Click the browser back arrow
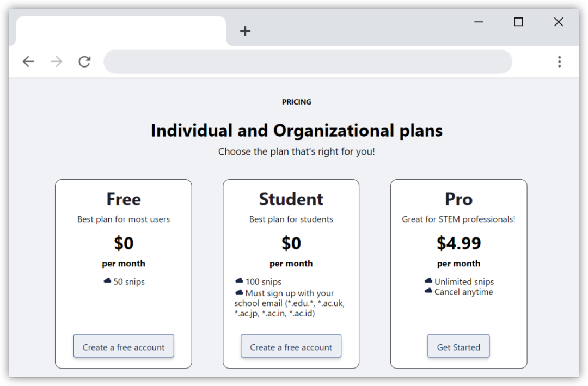Image resolution: width=588 pixels, height=386 pixels. (28, 62)
